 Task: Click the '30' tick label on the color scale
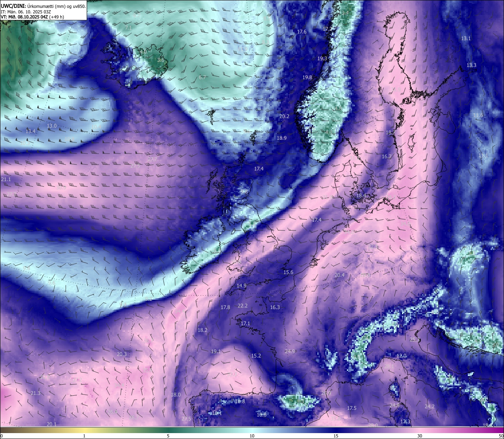pos(420,436)
